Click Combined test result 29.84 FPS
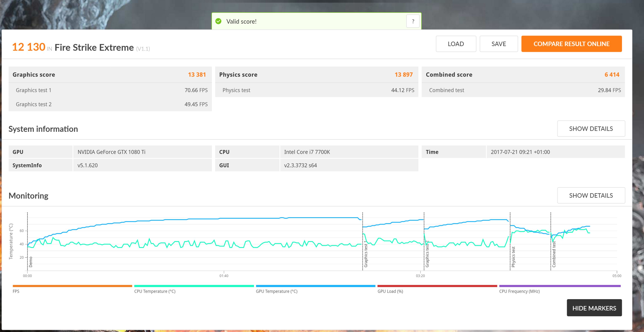This screenshot has height=332, width=644. coord(609,90)
